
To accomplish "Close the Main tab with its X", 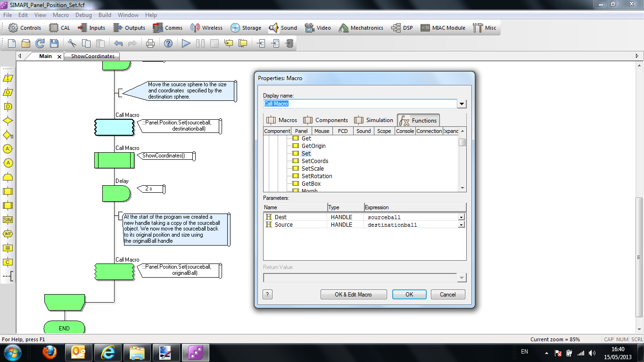I will point(59,57).
